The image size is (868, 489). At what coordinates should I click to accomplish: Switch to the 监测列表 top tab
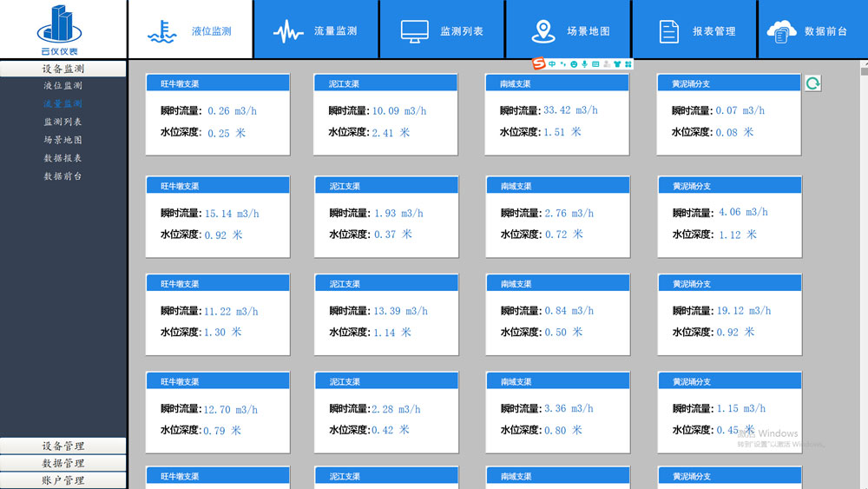tap(442, 30)
